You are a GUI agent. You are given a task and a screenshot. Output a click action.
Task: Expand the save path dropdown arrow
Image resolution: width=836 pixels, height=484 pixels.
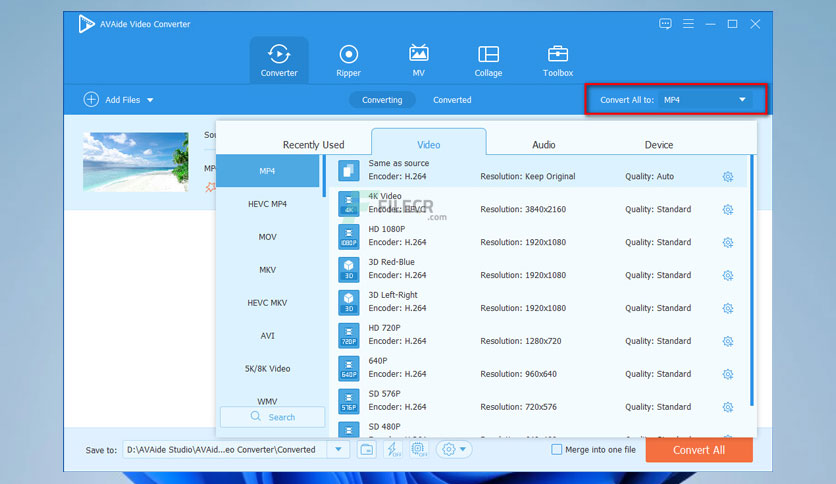coord(339,449)
